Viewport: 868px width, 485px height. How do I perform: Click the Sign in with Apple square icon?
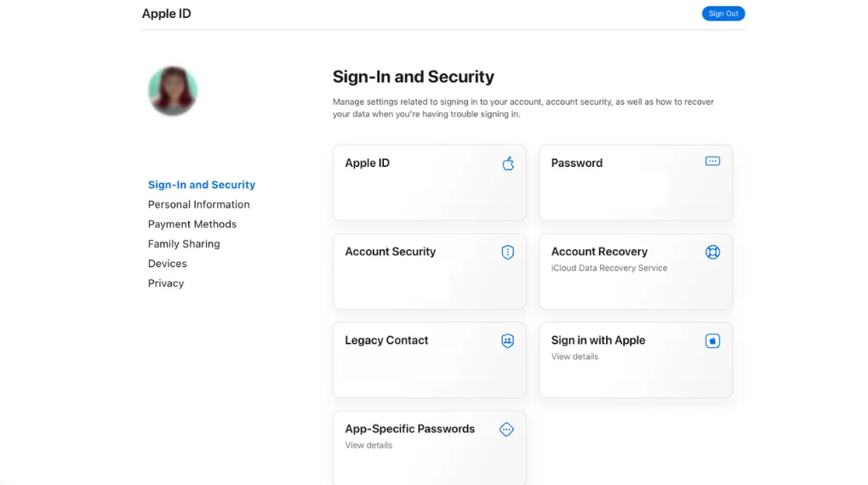tap(712, 340)
